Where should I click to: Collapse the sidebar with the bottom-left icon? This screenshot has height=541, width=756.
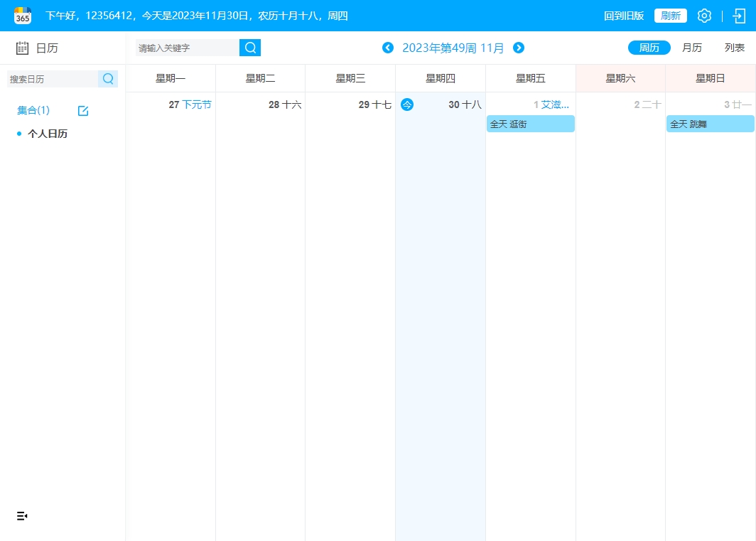pos(21,516)
